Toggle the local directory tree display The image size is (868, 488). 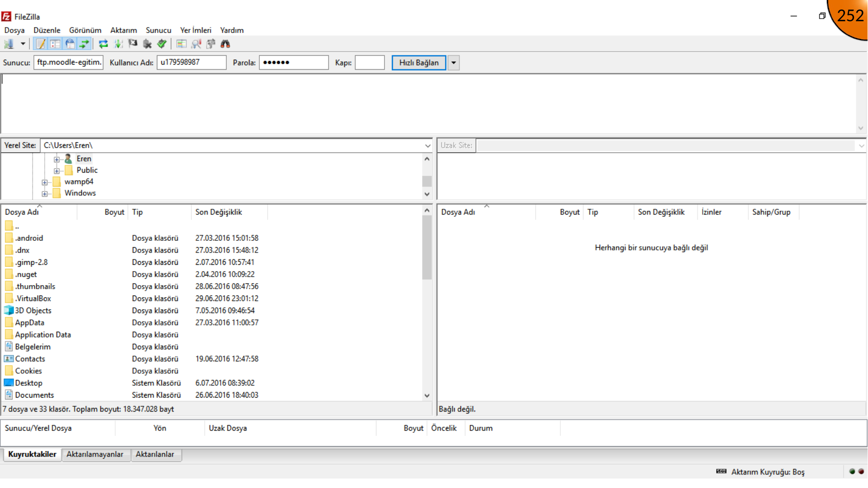tap(55, 44)
